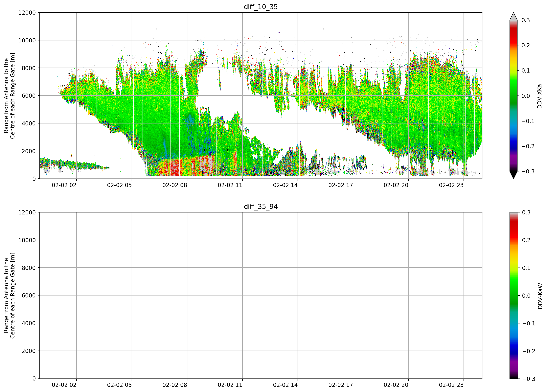Viewport: 547px width, 392px height.
Task: Click the bottom plot's range y-axis title
Action: (9, 295)
